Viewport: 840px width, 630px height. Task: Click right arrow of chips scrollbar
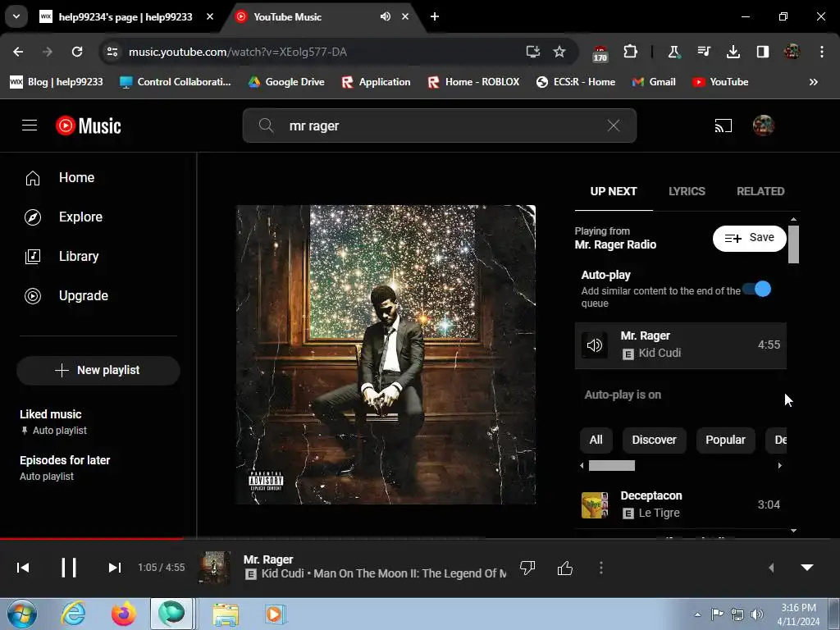click(x=780, y=466)
